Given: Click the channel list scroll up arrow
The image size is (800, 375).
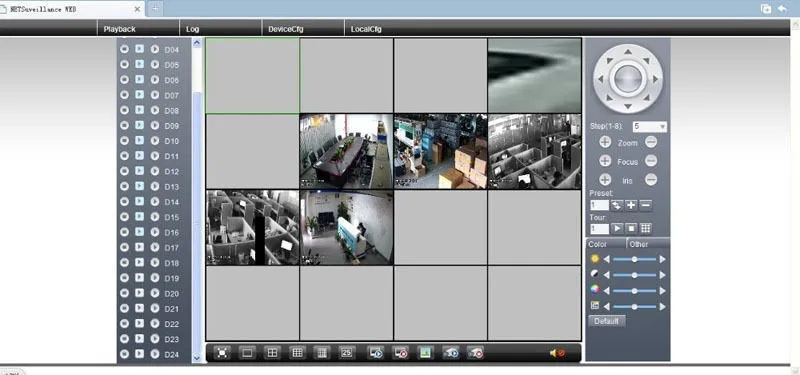Looking at the screenshot, I should [197, 43].
